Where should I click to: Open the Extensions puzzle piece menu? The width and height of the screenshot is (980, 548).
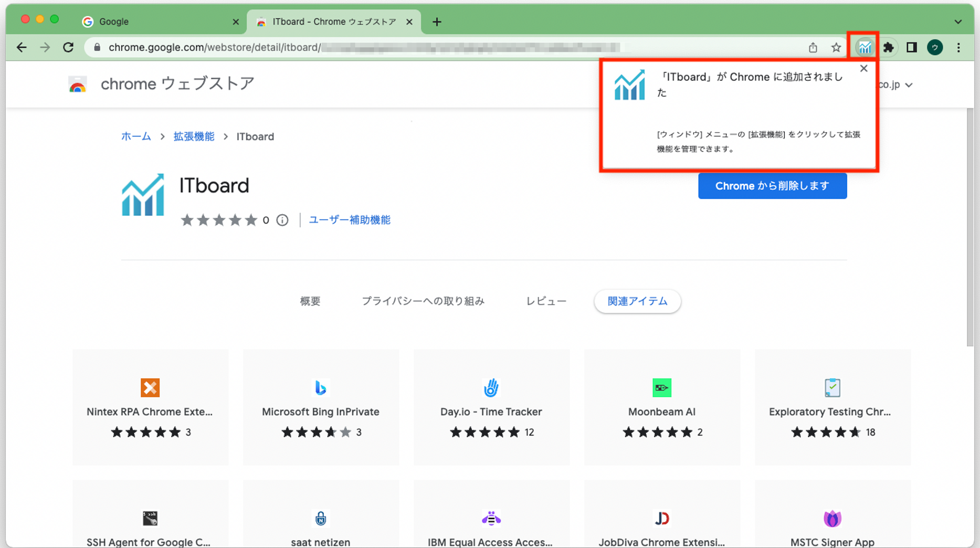tap(888, 48)
